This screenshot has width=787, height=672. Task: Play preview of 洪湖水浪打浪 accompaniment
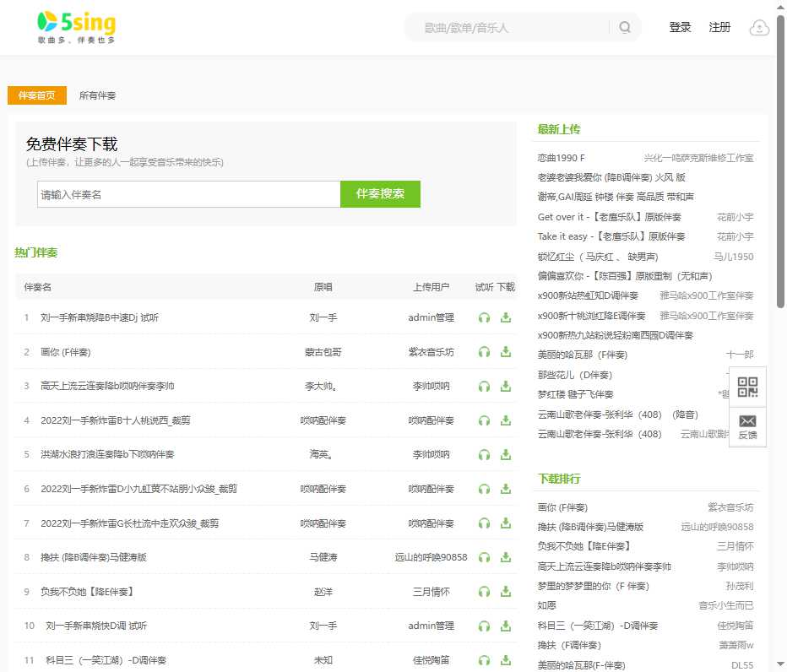(484, 454)
